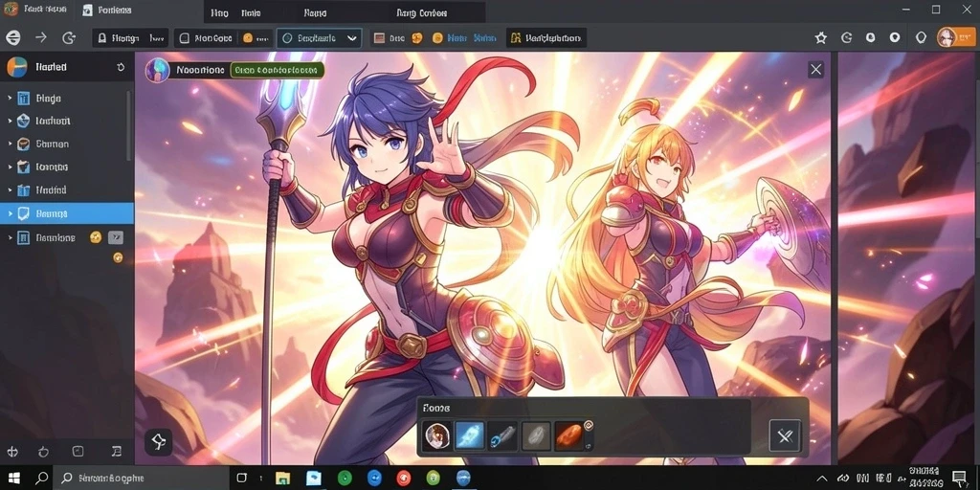
Task: Select the first sidebar row's blue icon
Action: pyautogui.click(x=24, y=99)
